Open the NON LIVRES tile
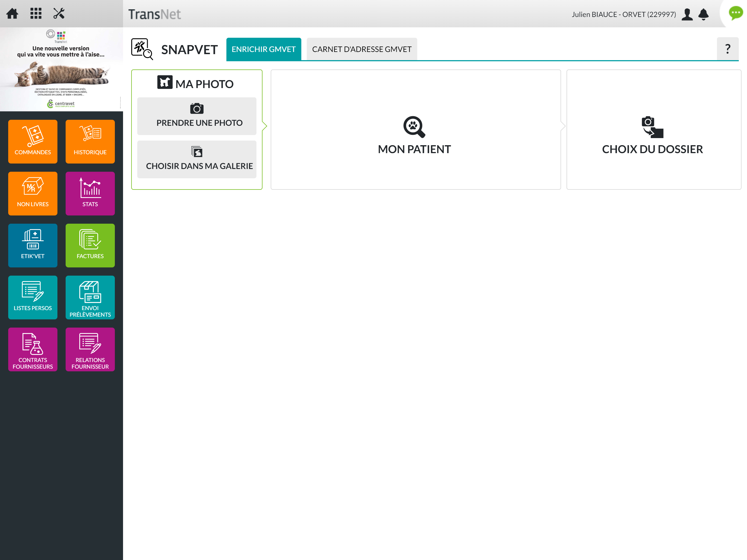 click(33, 194)
